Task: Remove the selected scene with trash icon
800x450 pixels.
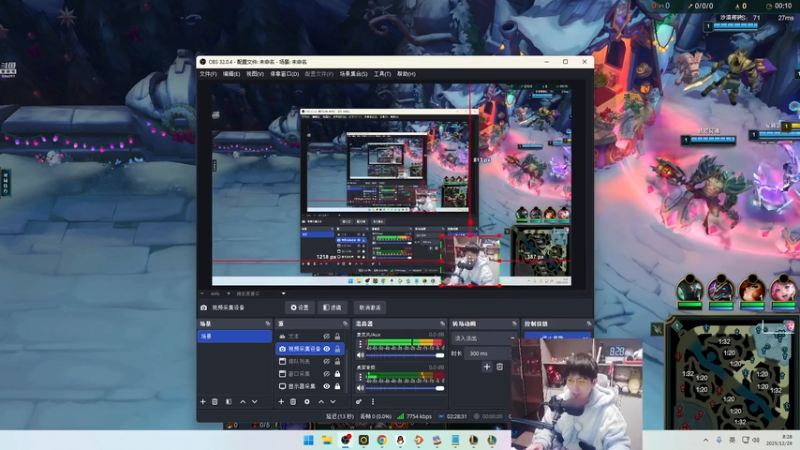Action: tap(215, 402)
